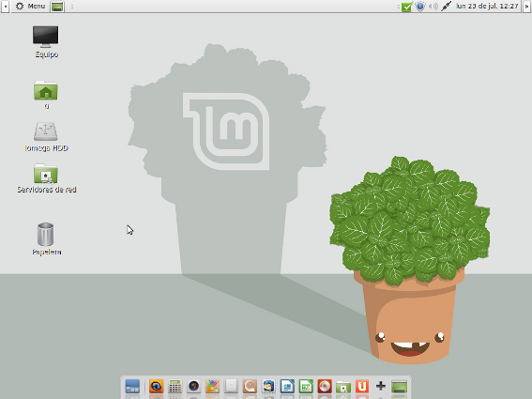The height and width of the screenshot is (399, 532).
Task: Open the calendar from date and time
Action: click(x=487, y=7)
